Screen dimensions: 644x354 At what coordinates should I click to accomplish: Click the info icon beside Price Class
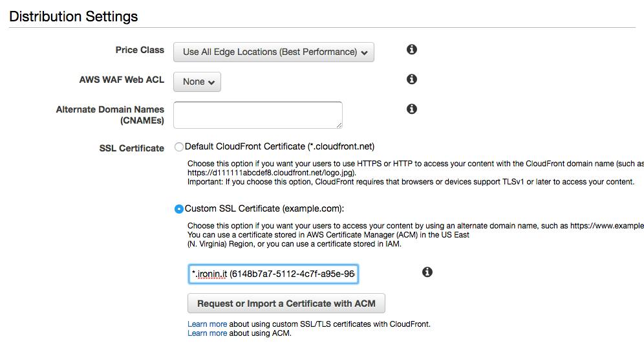411,49
